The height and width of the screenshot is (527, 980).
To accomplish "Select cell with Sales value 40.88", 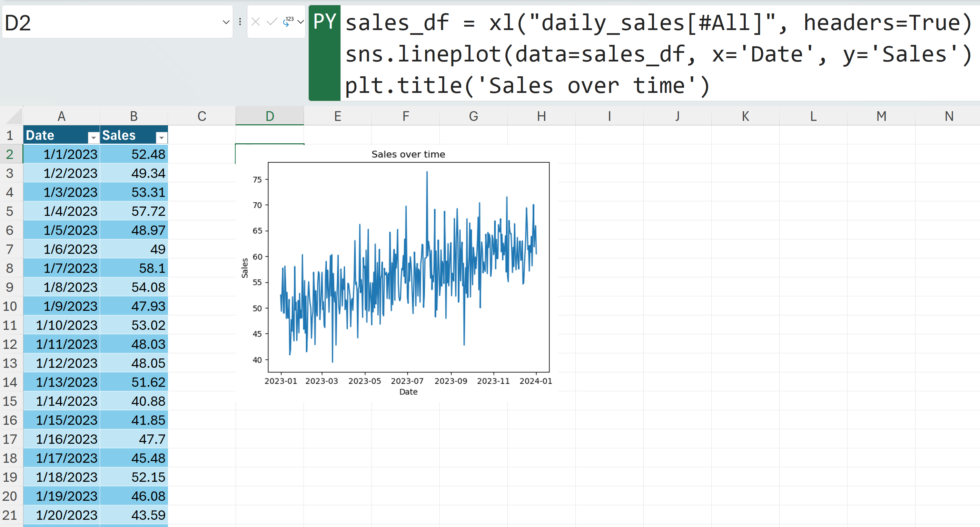I will point(134,401).
